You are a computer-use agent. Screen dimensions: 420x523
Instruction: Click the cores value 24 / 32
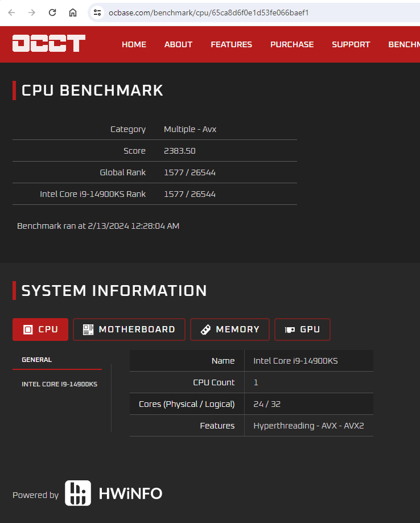click(x=267, y=404)
